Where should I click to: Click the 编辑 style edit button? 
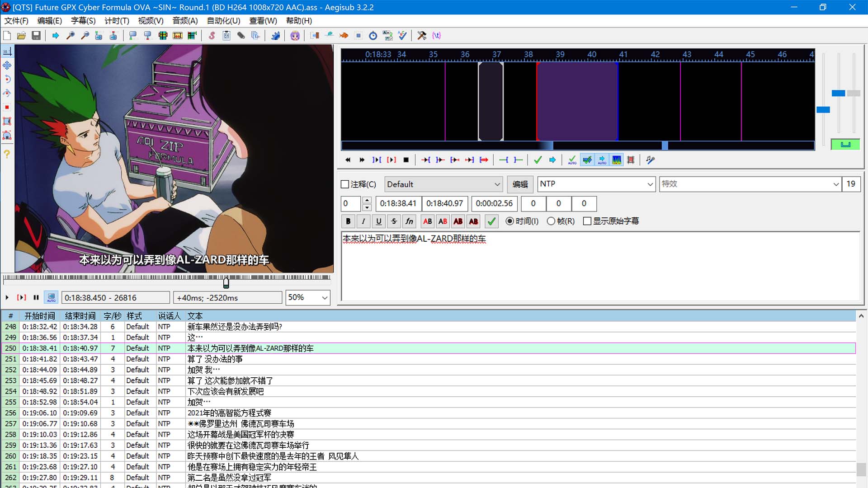(520, 184)
